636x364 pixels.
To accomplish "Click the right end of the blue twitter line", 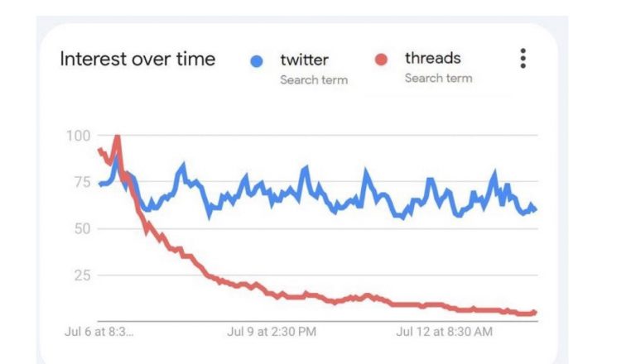I will (x=536, y=209).
